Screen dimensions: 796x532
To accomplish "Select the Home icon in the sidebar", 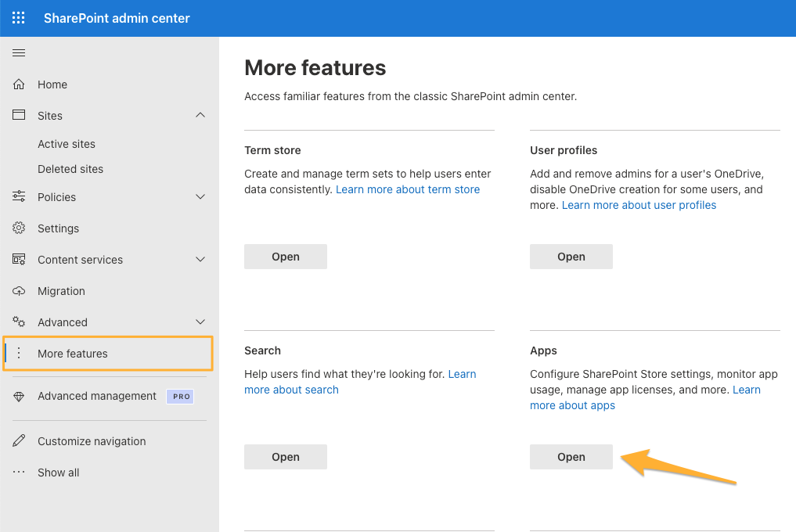I will point(19,84).
